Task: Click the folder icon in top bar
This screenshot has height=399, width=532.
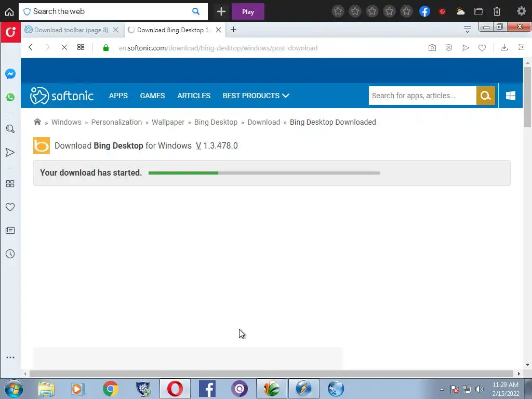Action: coord(478,11)
